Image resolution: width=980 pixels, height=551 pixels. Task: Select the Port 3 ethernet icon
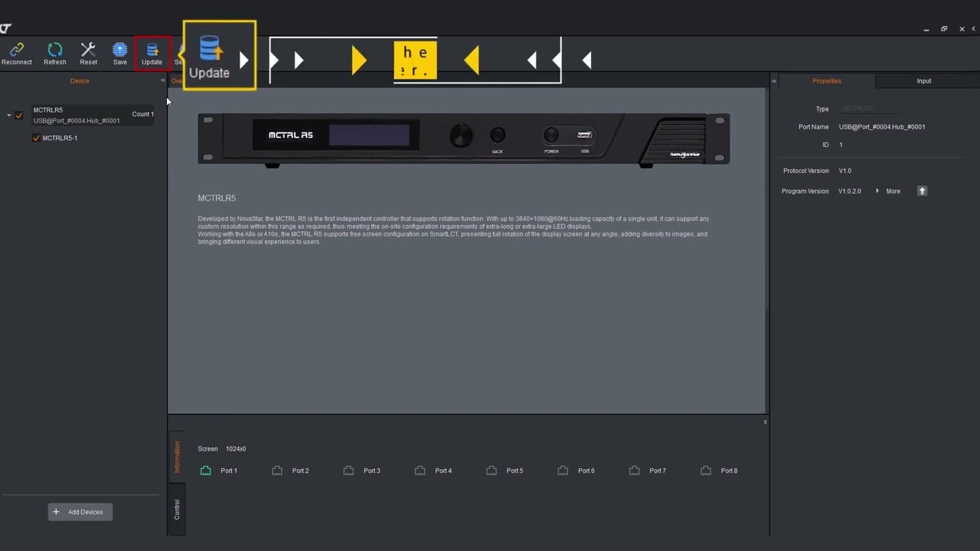[348, 471]
